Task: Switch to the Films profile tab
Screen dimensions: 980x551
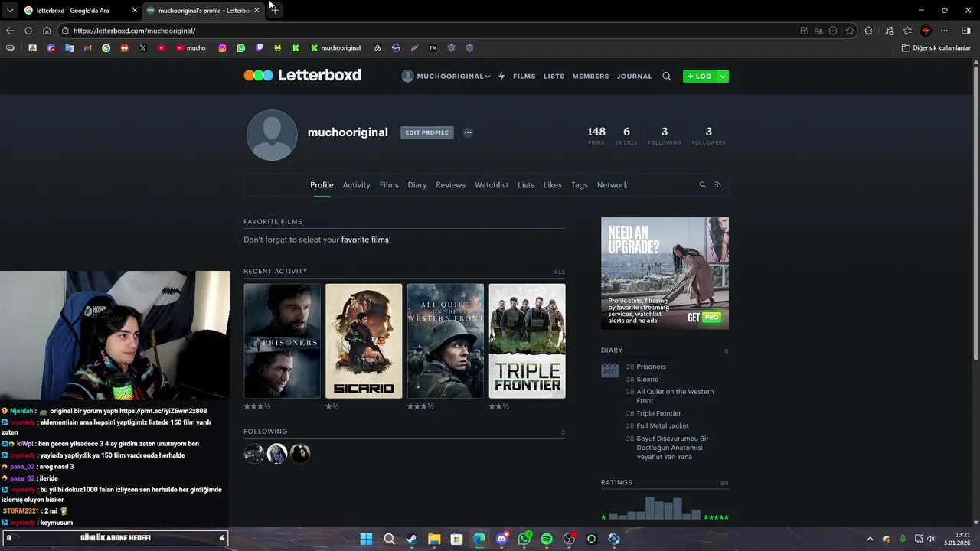Action: pyautogui.click(x=389, y=185)
